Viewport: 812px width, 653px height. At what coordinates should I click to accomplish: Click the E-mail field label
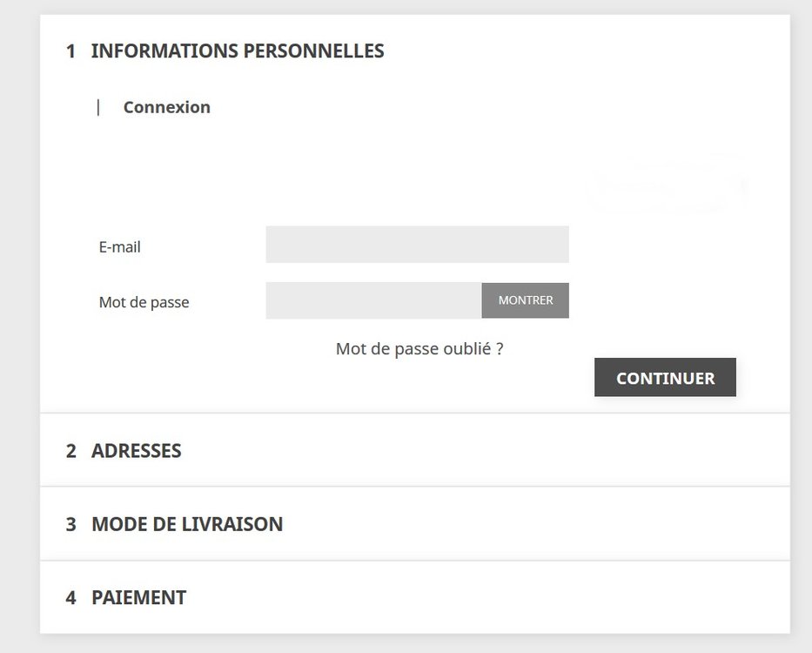119,247
